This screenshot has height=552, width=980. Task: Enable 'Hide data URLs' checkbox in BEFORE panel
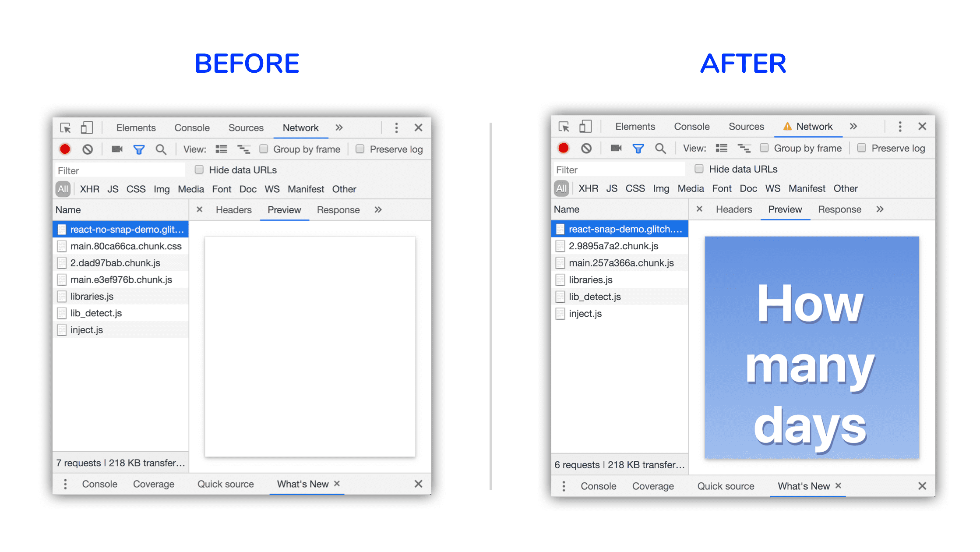[195, 170]
